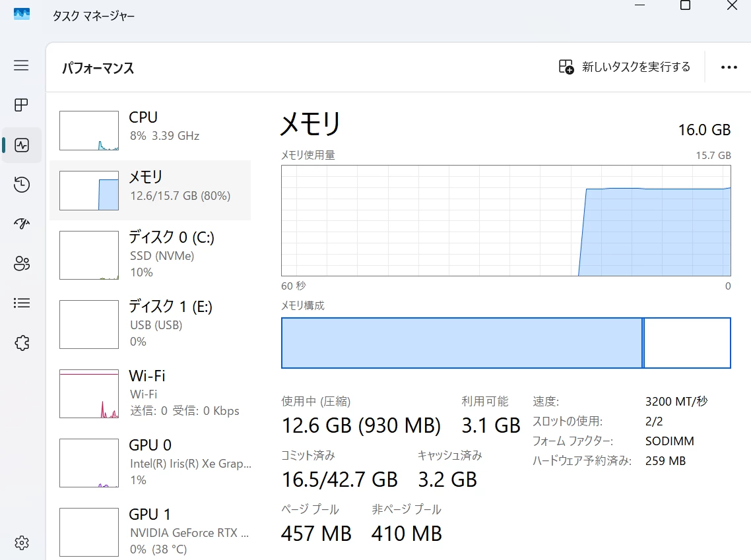Select the Wi-Fi performance entry
The image size is (751, 560).
(150, 393)
